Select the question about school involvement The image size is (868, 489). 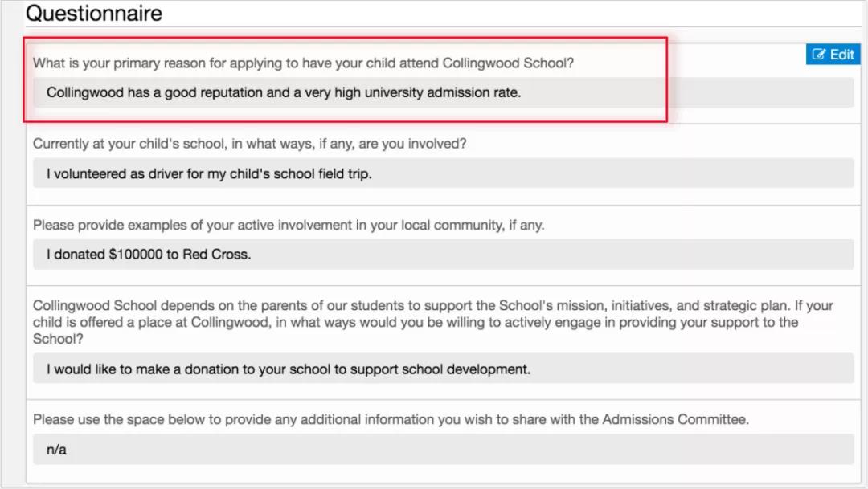[x=249, y=144]
